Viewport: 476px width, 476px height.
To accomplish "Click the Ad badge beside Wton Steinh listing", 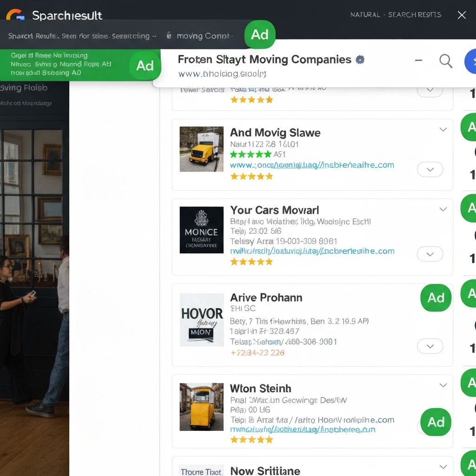I will [x=436, y=423].
